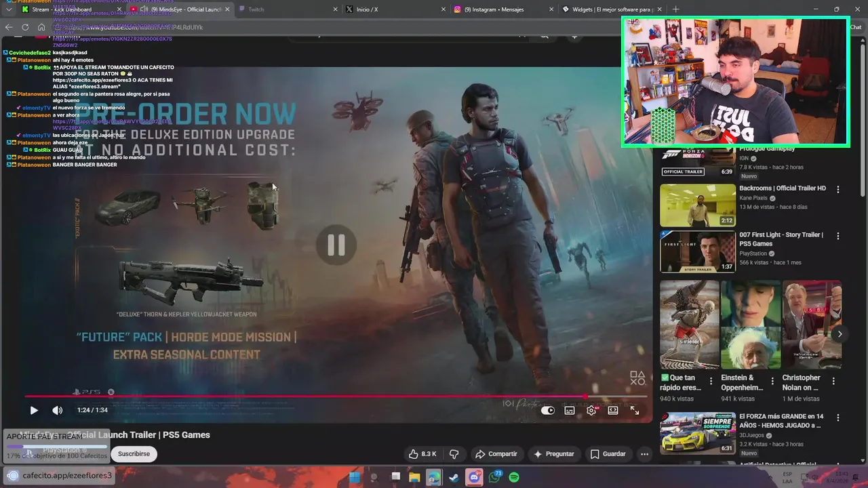Click the Compartir share button

coord(496,454)
